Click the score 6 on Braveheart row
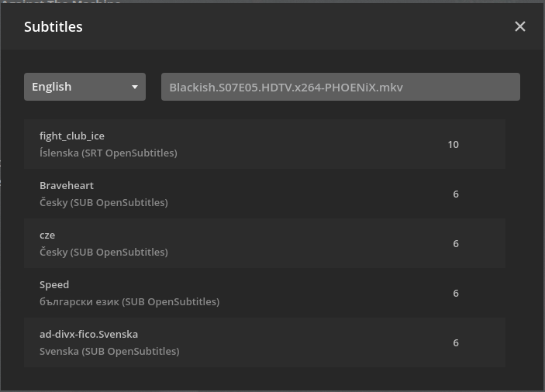Image resolution: width=545 pixels, height=392 pixels. pyautogui.click(x=456, y=194)
